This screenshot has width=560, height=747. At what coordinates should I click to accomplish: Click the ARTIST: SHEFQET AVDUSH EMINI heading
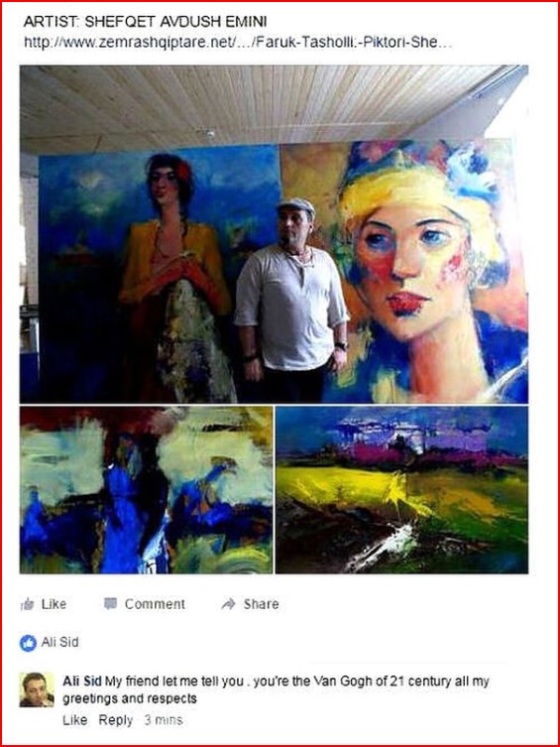click(145, 22)
